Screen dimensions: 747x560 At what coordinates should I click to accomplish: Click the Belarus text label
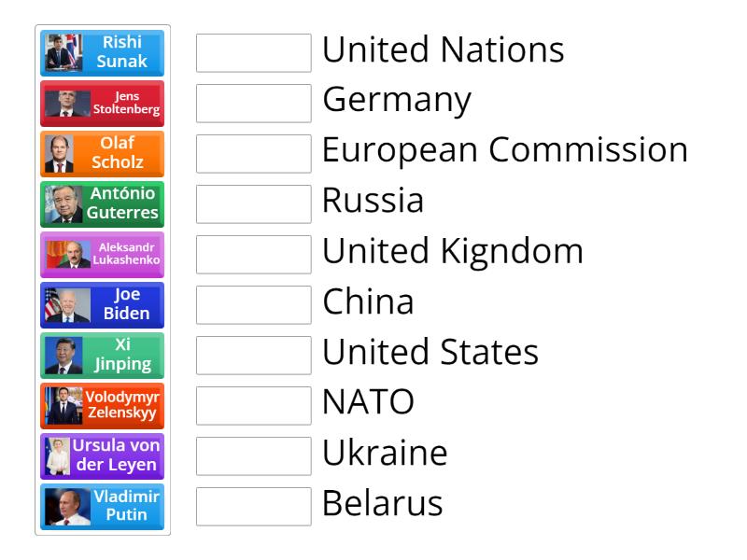[383, 503]
